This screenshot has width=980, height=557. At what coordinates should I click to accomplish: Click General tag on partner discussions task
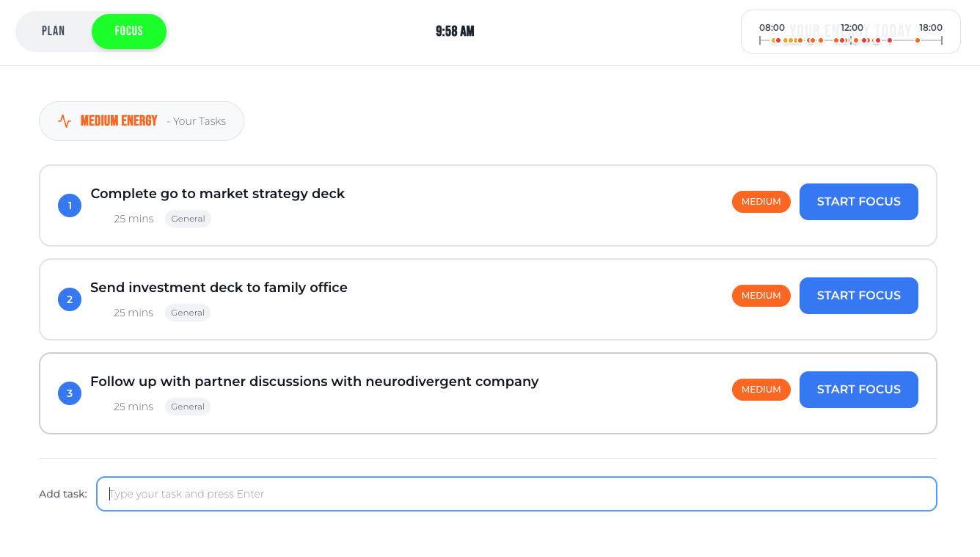188,407
